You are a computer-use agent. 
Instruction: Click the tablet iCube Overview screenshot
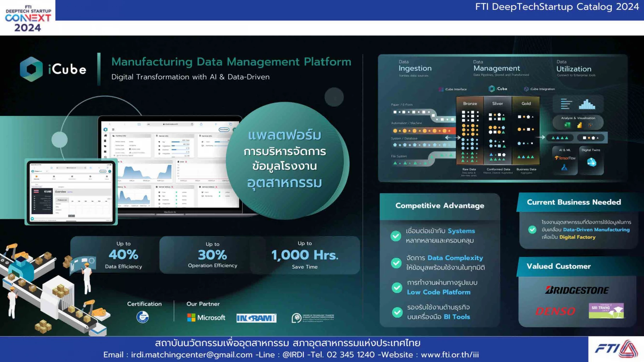point(71,192)
